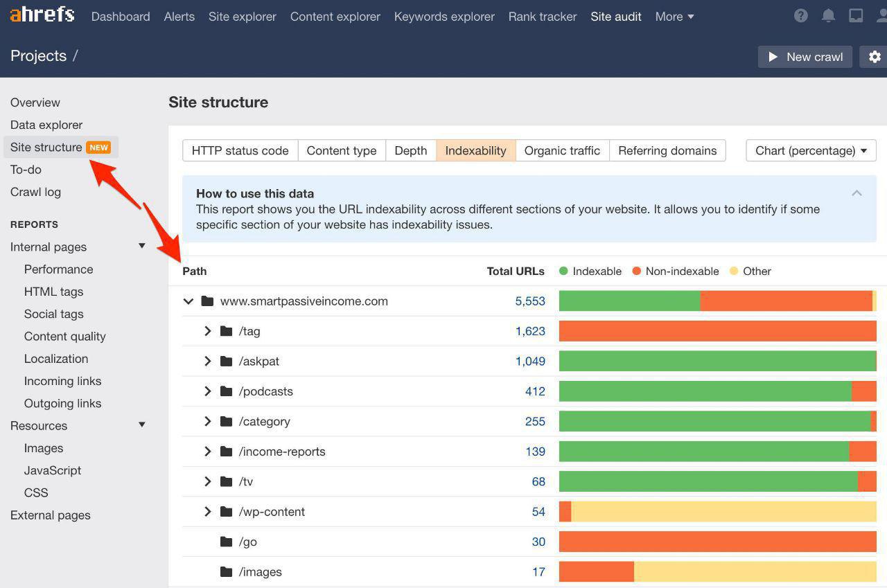Expand the /income-reports folder

[207, 452]
